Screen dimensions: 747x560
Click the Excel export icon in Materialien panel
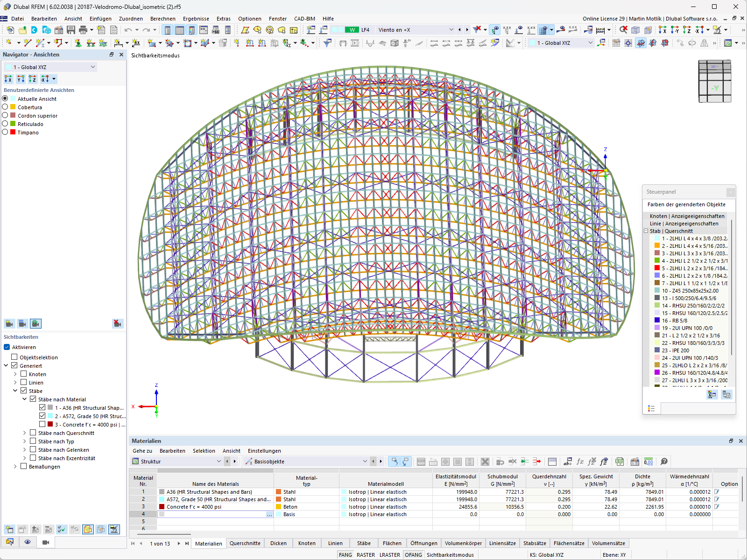[x=620, y=462]
